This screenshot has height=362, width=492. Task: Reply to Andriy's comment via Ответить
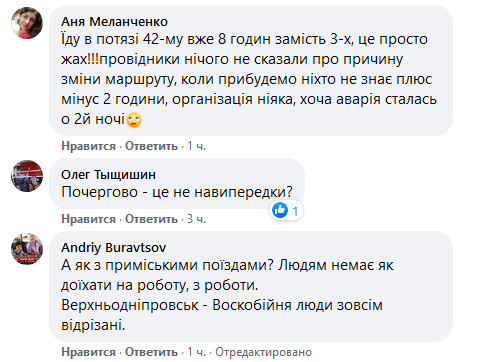[151, 352]
